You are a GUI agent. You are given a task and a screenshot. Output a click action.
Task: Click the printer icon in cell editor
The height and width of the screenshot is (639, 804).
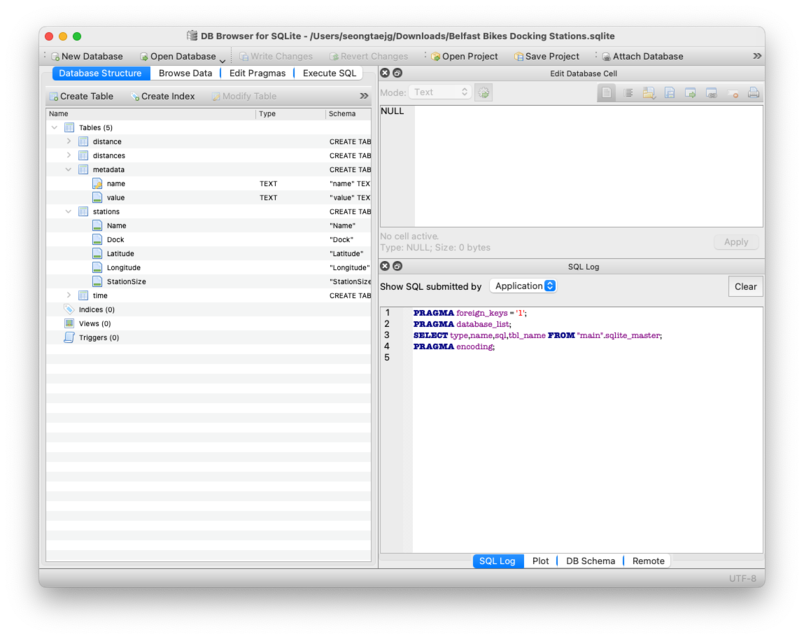point(753,93)
